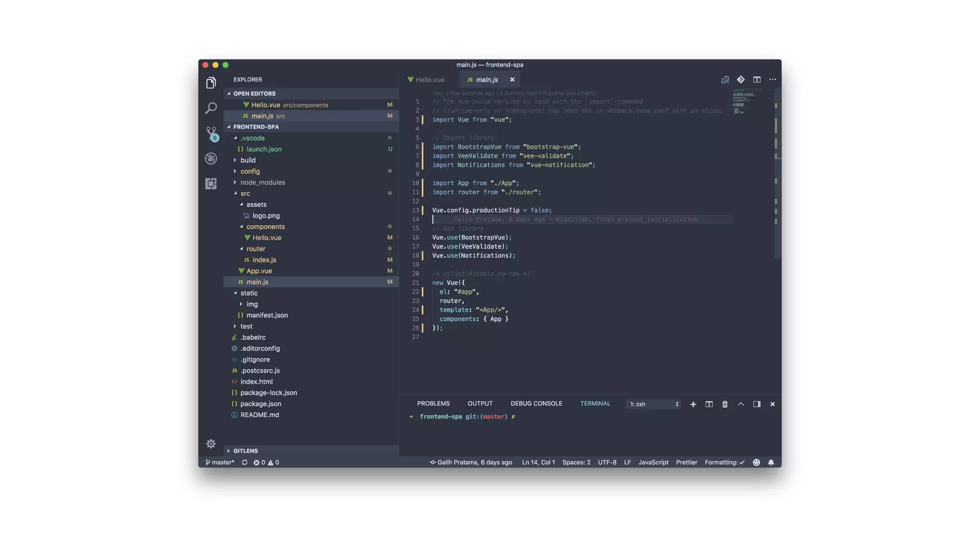Toggle Formatting check in status bar
Screen dimensions: 980x551
coord(724,463)
